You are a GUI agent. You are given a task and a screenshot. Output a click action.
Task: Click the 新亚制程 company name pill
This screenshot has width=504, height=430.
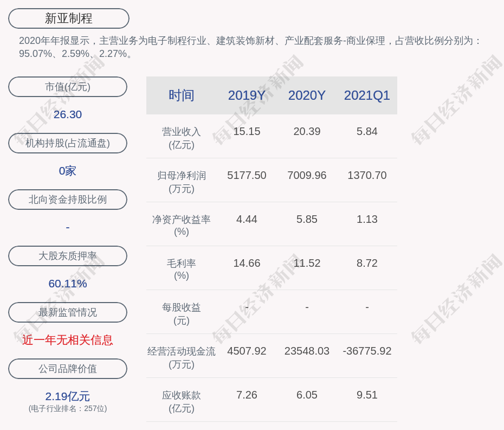(x=69, y=18)
